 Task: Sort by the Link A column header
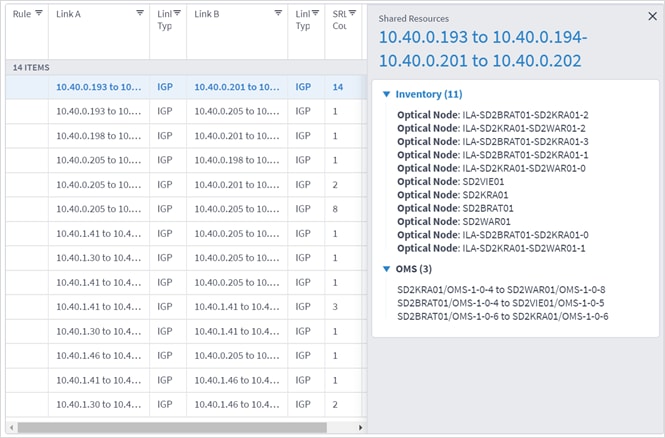pos(68,14)
